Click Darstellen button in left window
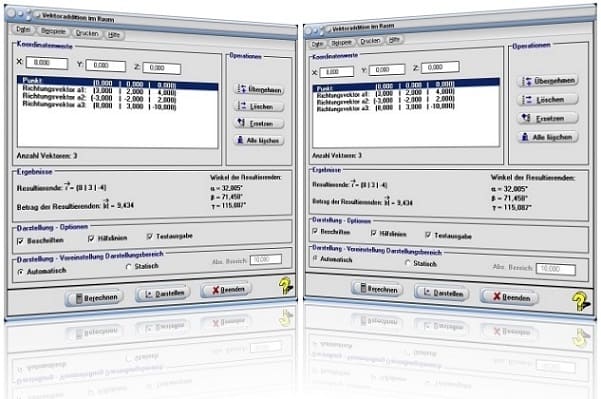The height and width of the screenshot is (399, 601). click(163, 294)
